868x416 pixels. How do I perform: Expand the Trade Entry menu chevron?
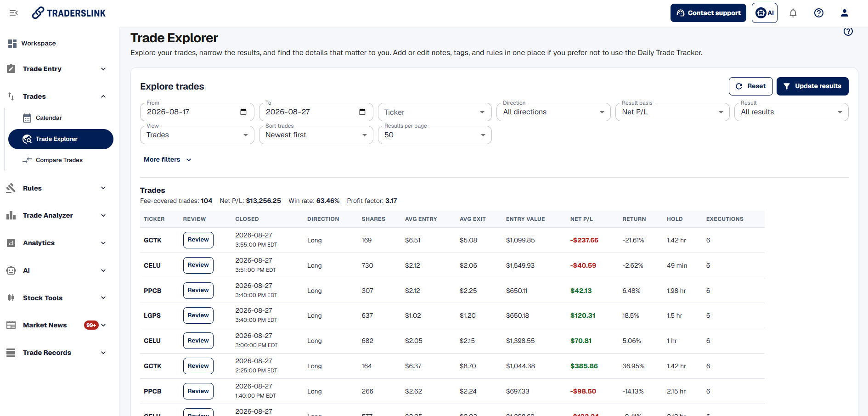click(103, 69)
